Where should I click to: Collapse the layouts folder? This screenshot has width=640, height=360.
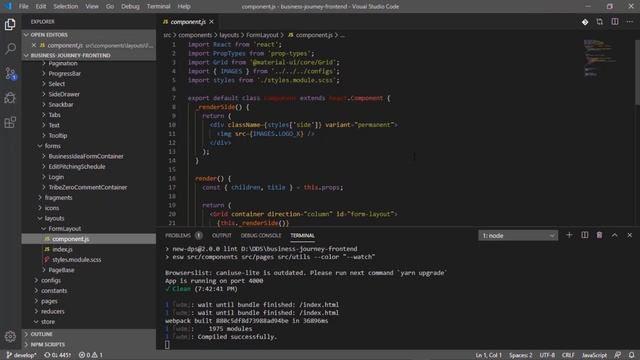pyautogui.click(x=54, y=218)
